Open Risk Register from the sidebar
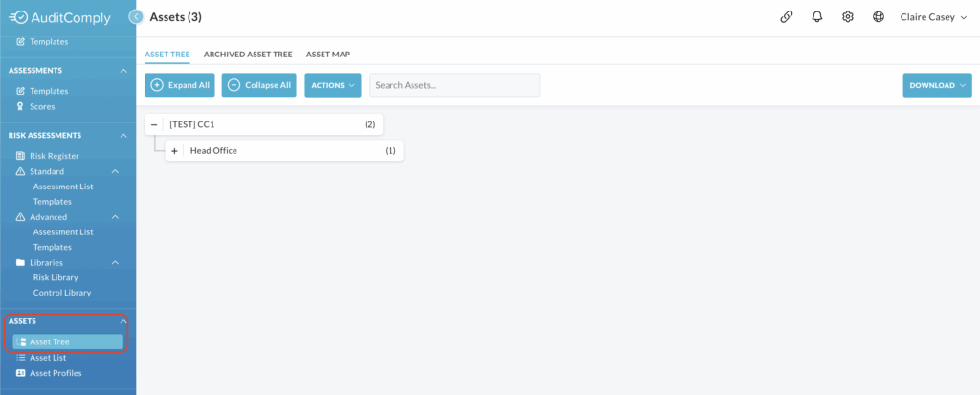980x395 pixels. (54, 156)
